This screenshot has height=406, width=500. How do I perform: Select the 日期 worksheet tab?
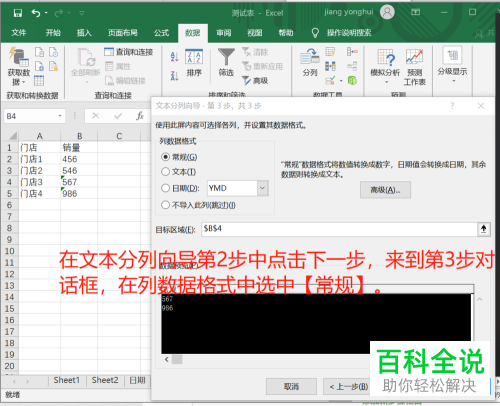click(x=137, y=380)
